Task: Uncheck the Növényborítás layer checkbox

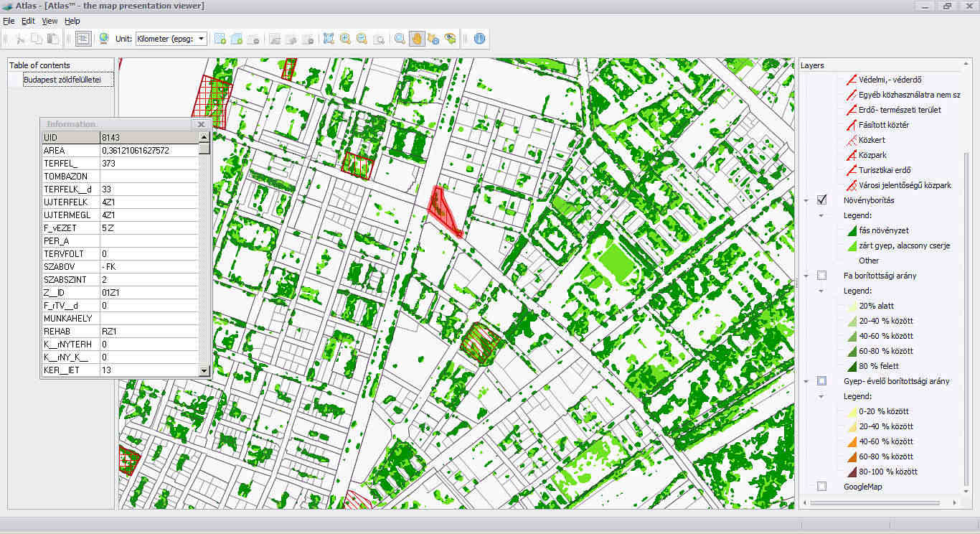Action: point(822,200)
